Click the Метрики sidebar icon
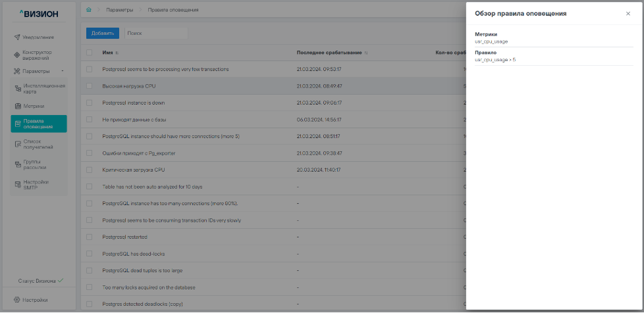644x313 pixels. [18, 106]
